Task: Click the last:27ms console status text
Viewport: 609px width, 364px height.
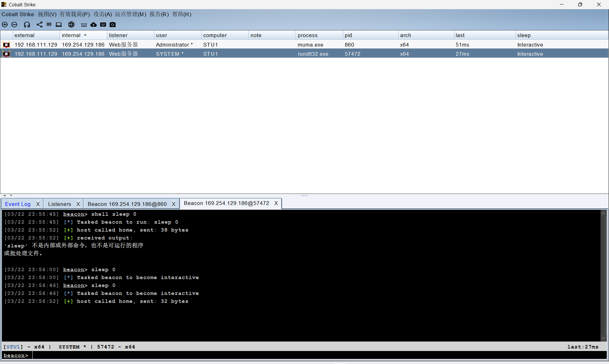Action: pos(583,347)
